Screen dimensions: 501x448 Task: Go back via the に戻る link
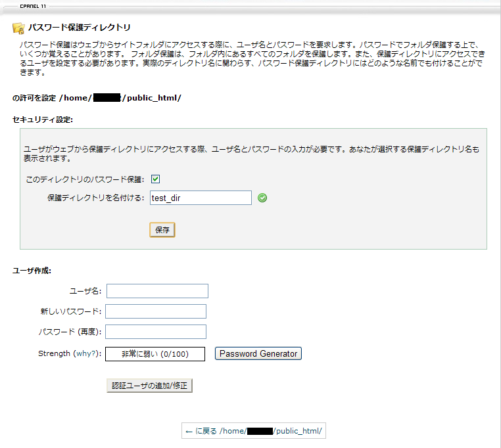(254, 431)
